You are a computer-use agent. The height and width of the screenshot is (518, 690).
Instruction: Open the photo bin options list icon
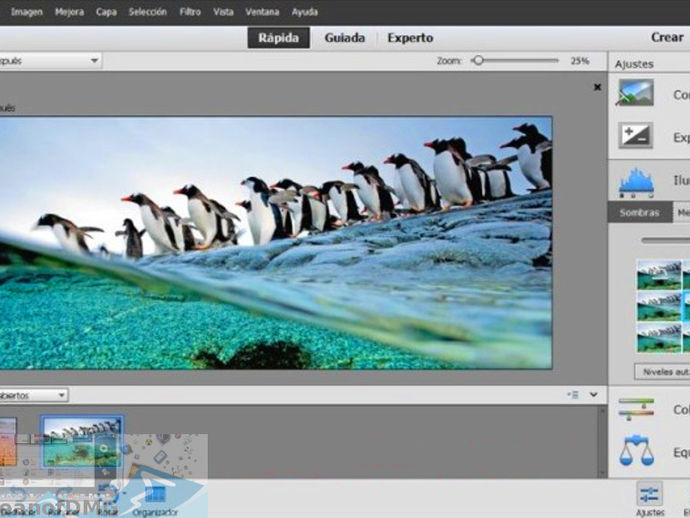(573, 394)
